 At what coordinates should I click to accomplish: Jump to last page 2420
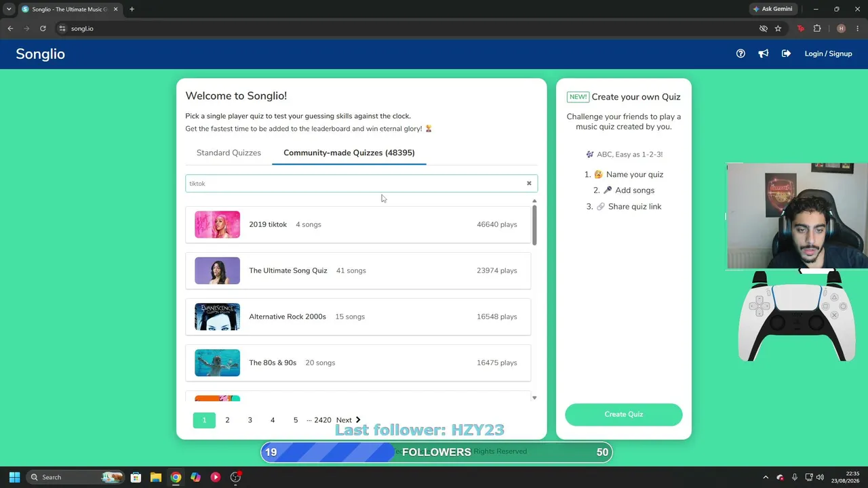(323, 420)
